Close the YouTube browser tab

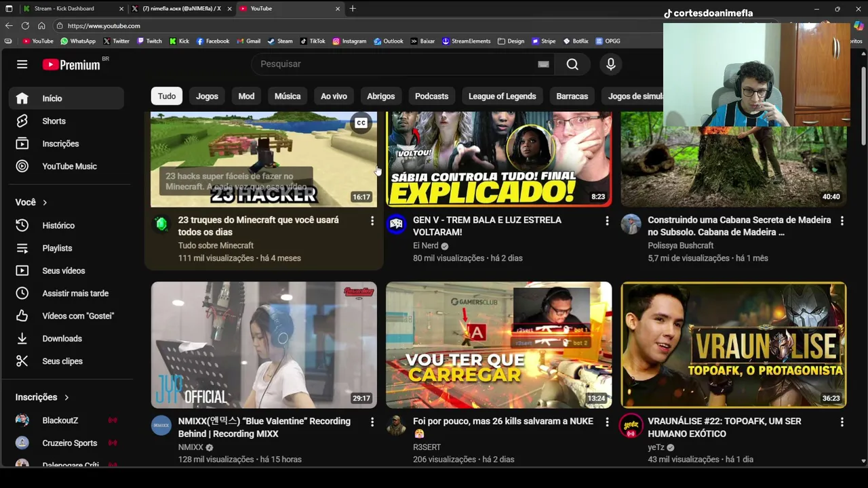pos(338,9)
